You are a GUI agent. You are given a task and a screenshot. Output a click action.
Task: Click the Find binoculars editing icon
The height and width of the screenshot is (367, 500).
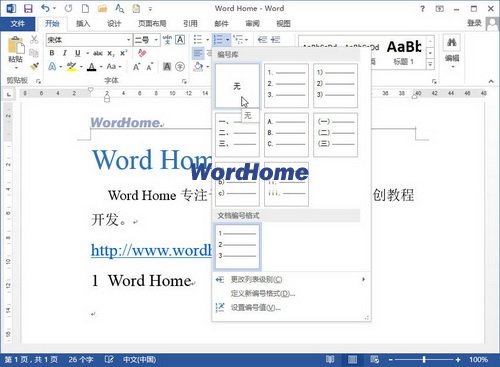tap(452, 43)
